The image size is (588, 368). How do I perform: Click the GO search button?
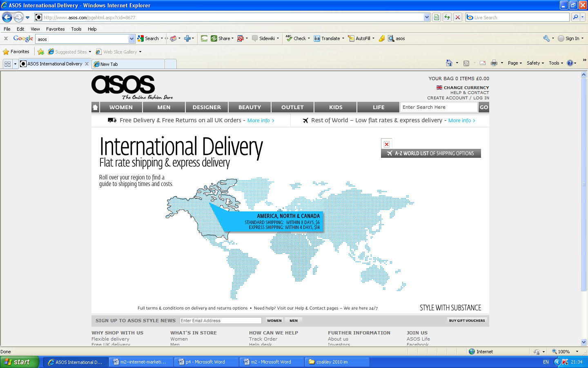click(483, 107)
